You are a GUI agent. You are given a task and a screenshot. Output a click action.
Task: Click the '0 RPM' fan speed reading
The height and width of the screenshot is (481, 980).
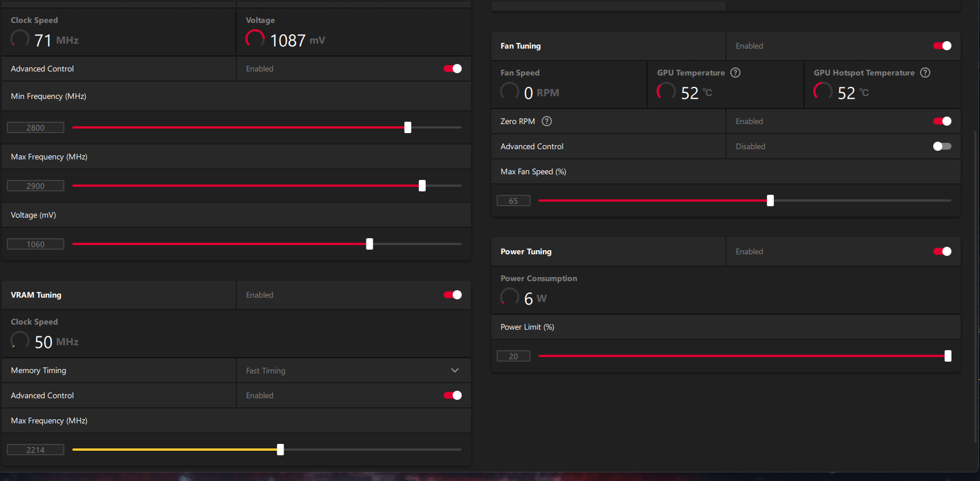(x=542, y=93)
